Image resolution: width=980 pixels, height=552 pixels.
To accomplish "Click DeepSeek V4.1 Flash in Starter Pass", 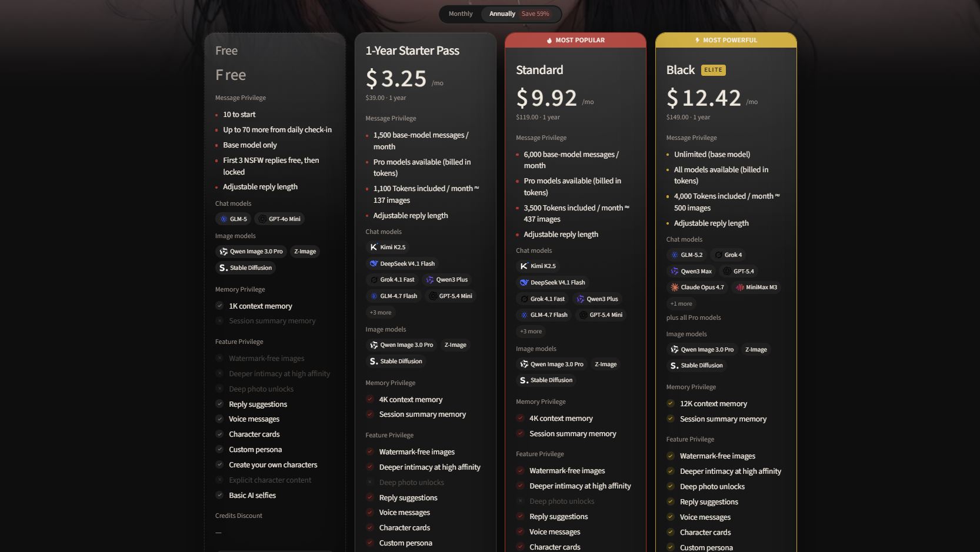I will click(x=402, y=263).
